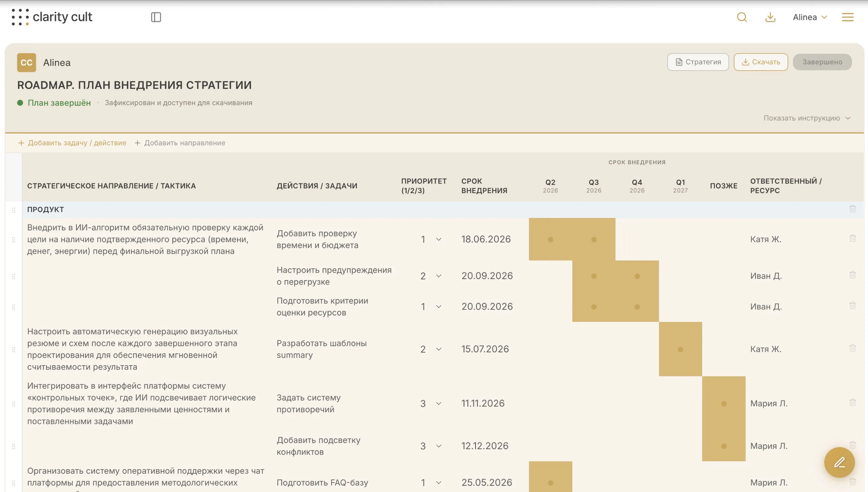Click drag handle for Добавить подсветку конфликтов row

(x=14, y=447)
